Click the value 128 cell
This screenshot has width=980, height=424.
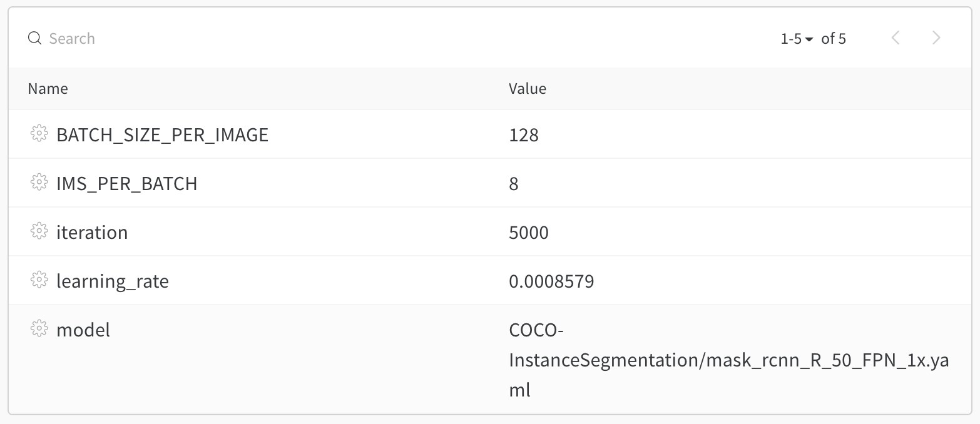coord(524,135)
